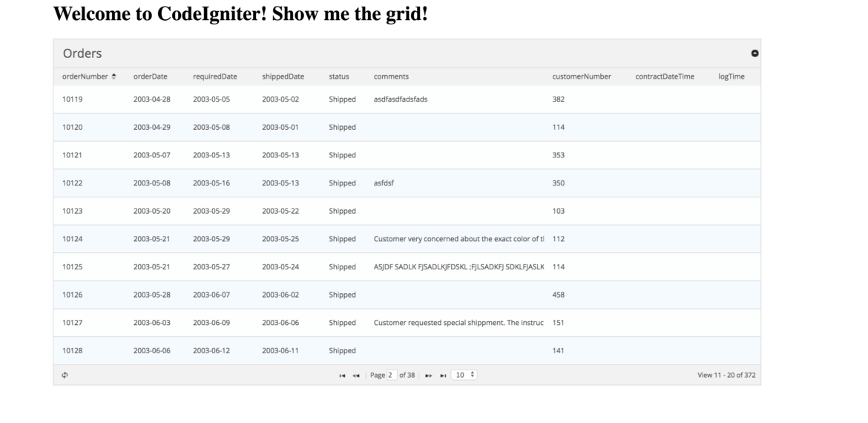Screen dimensions: 868x423
Task: Go to next page of grid
Action: point(429,376)
